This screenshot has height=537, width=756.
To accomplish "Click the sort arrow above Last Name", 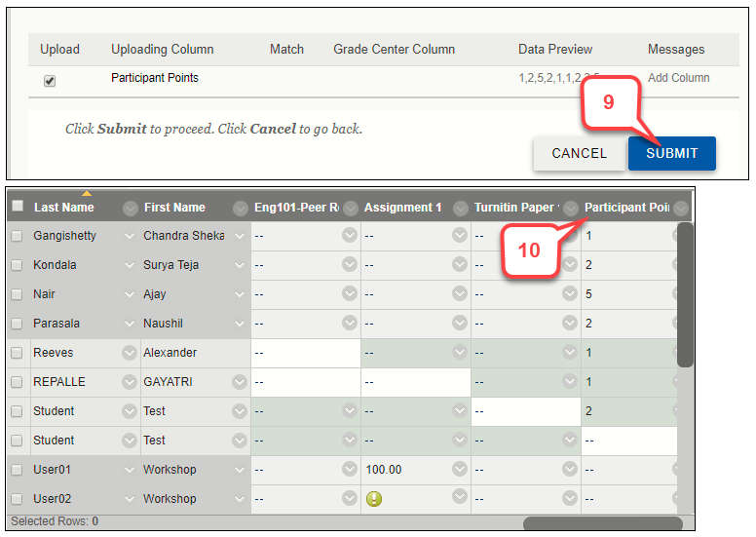I will pyautogui.click(x=86, y=193).
